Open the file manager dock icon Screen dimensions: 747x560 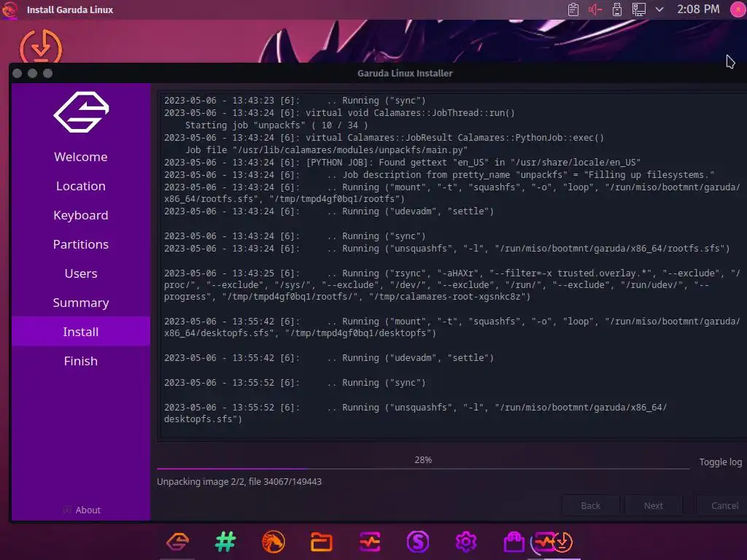click(322, 542)
